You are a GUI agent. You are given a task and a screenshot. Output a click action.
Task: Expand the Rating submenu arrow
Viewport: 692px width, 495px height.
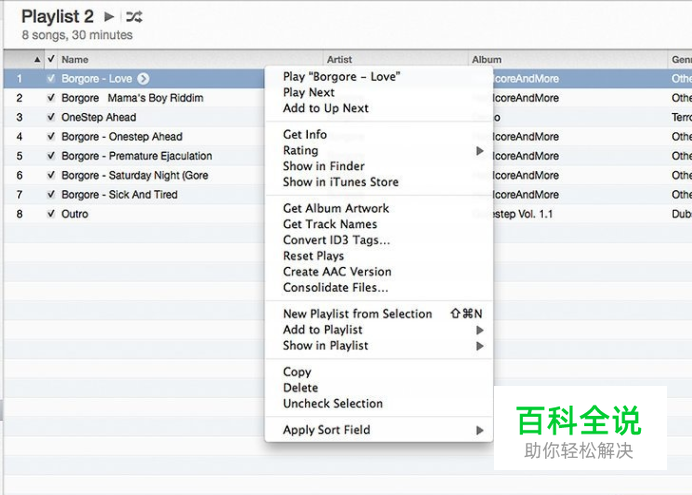(x=480, y=151)
